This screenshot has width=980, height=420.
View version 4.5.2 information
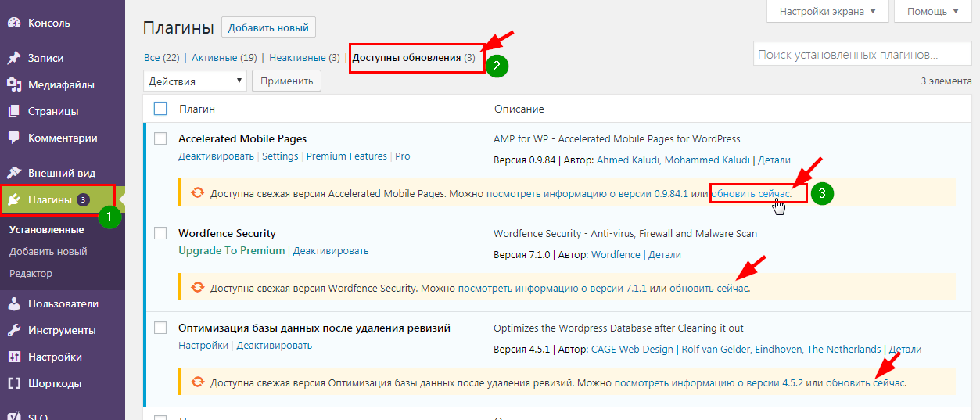709,383
